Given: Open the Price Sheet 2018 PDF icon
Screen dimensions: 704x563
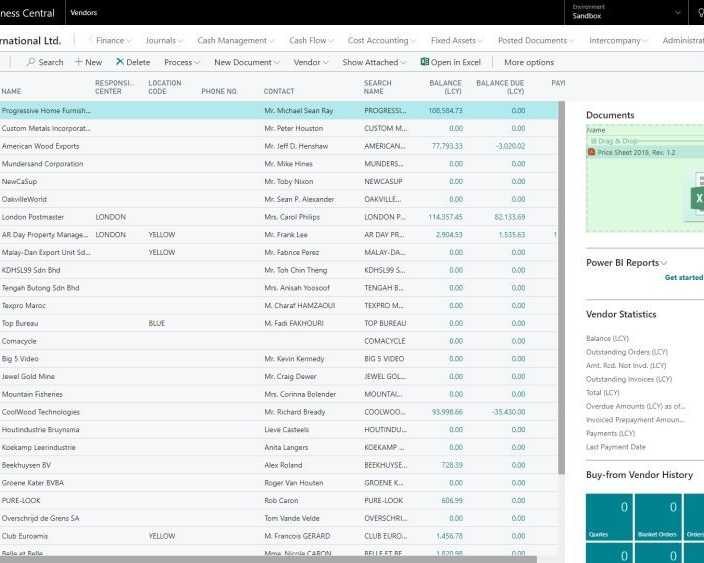Looking at the screenshot, I should (x=591, y=152).
